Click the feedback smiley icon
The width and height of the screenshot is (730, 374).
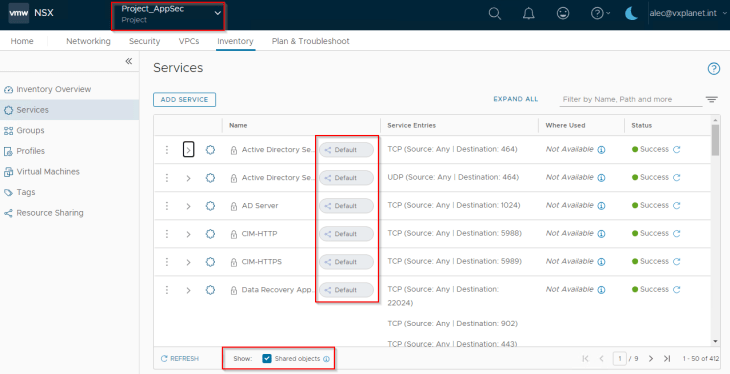pyautogui.click(x=563, y=14)
